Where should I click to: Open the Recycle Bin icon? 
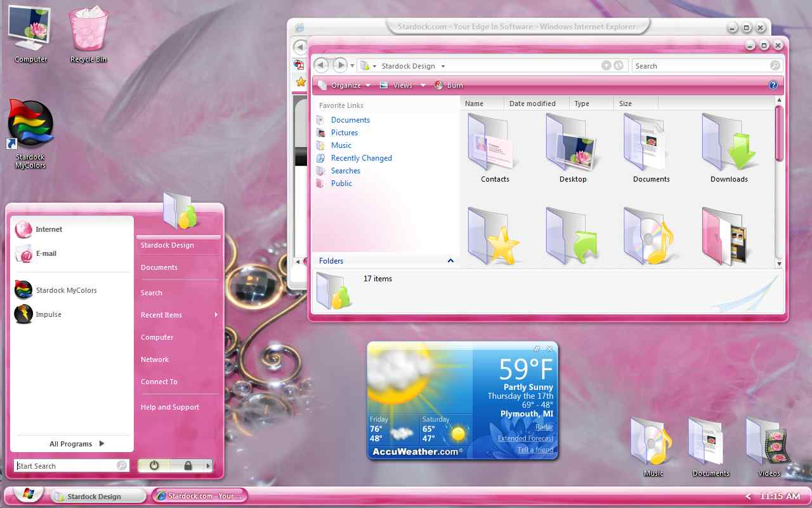click(88, 35)
